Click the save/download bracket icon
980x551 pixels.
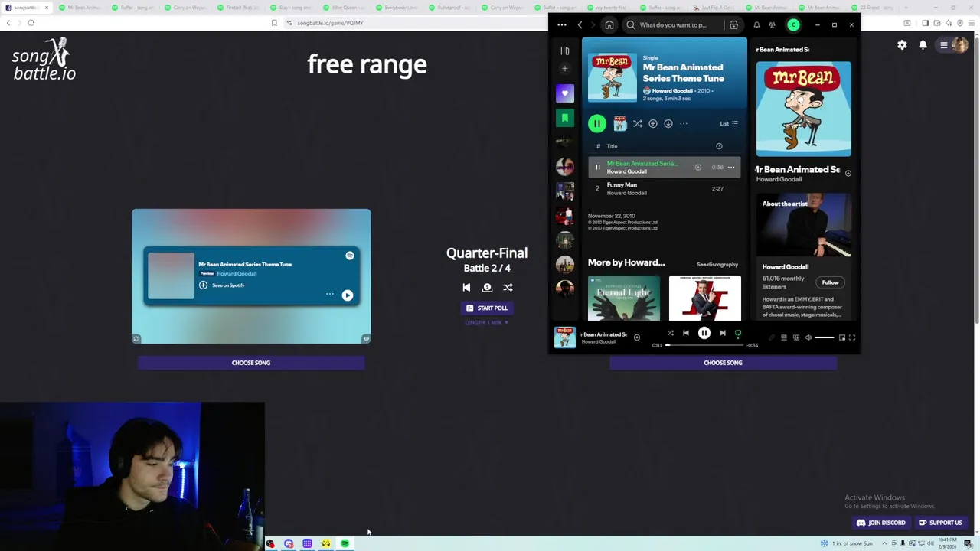(487, 288)
